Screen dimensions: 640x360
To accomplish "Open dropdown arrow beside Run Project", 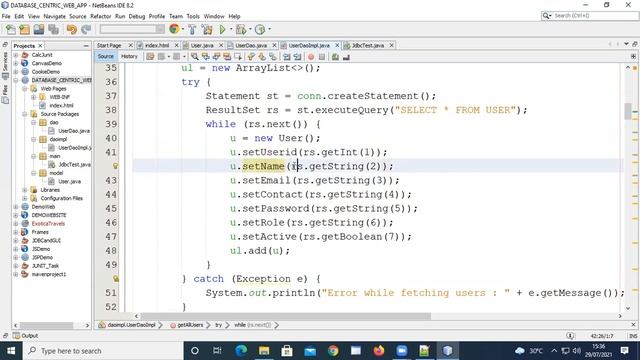I will pos(231,29).
